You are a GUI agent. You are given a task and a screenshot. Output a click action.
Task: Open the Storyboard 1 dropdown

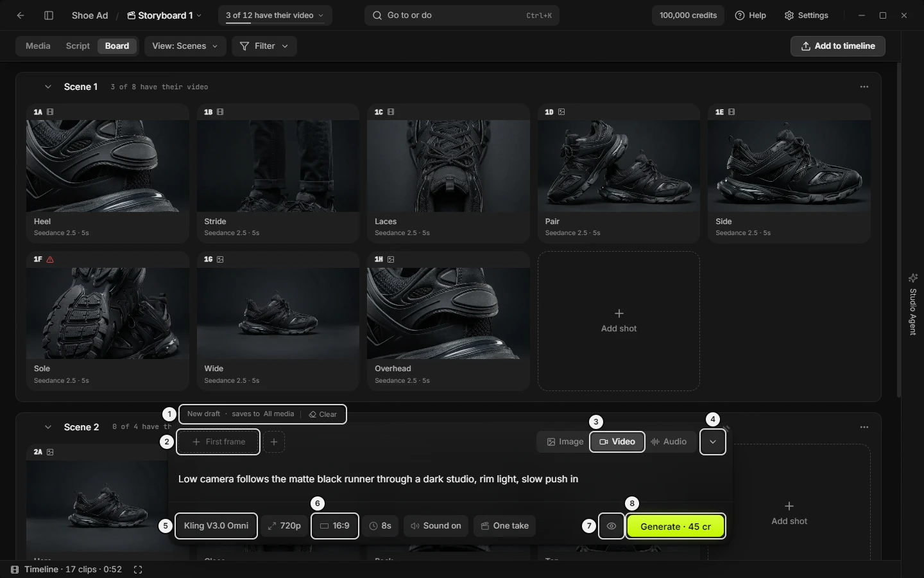pyautogui.click(x=164, y=15)
